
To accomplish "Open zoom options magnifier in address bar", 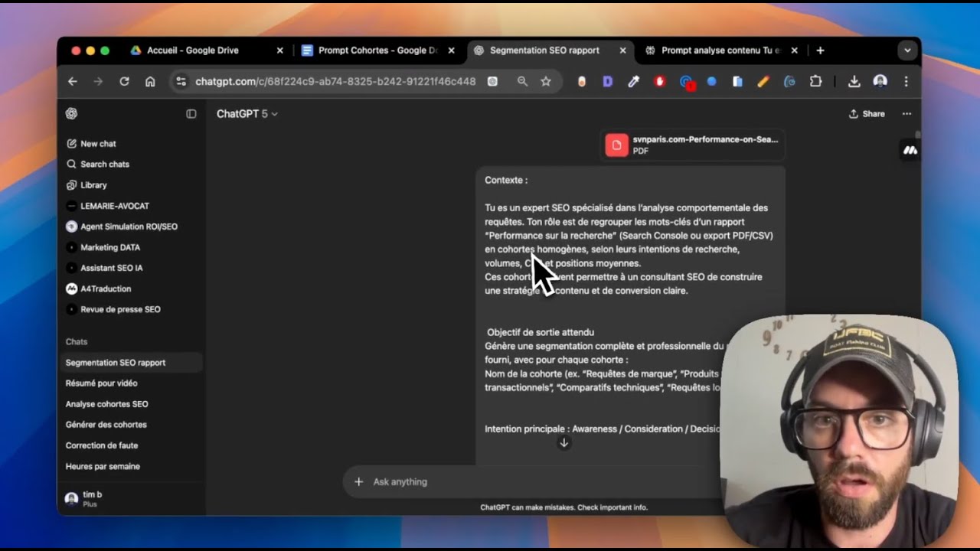I will 522,81.
